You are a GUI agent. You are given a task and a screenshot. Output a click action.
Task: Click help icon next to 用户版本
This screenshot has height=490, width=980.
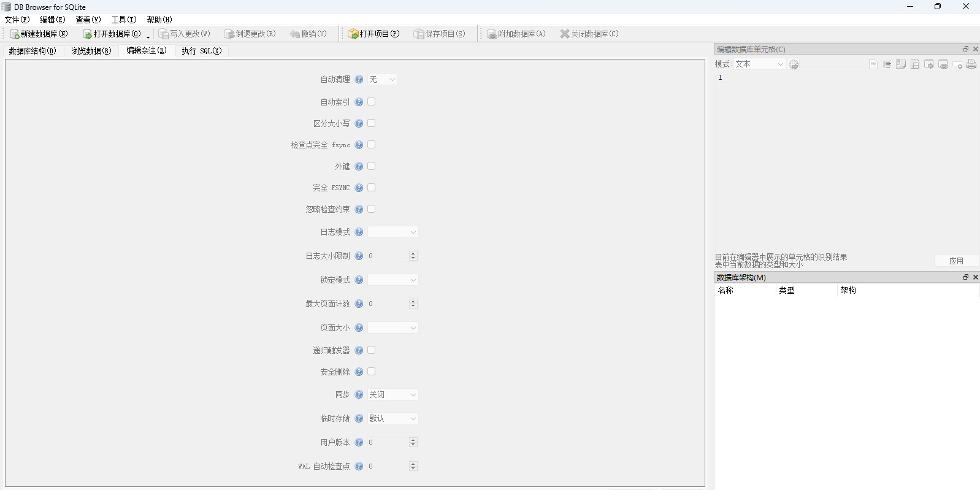pyautogui.click(x=359, y=442)
